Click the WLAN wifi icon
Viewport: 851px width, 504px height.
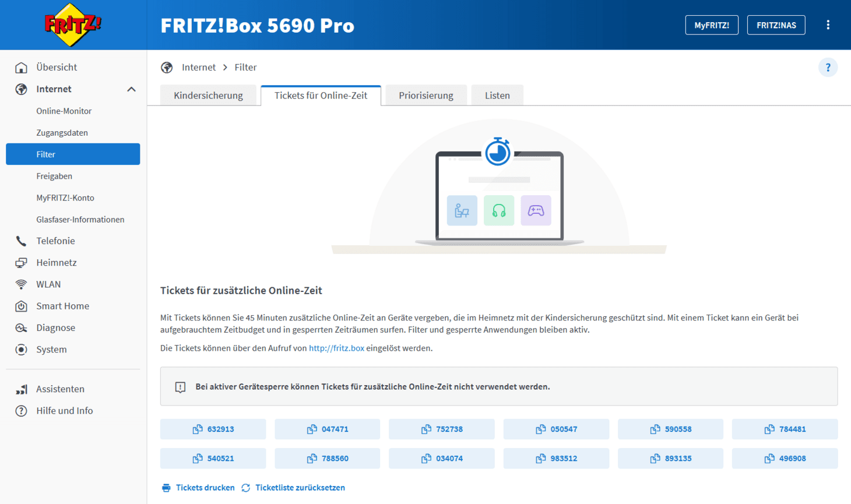tap(21, 284)
